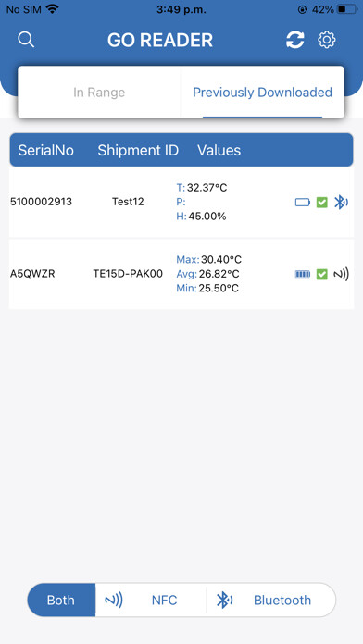Tap the NFC symbol in bottom filter bar
Screen dimensions: 363x644
114,601
